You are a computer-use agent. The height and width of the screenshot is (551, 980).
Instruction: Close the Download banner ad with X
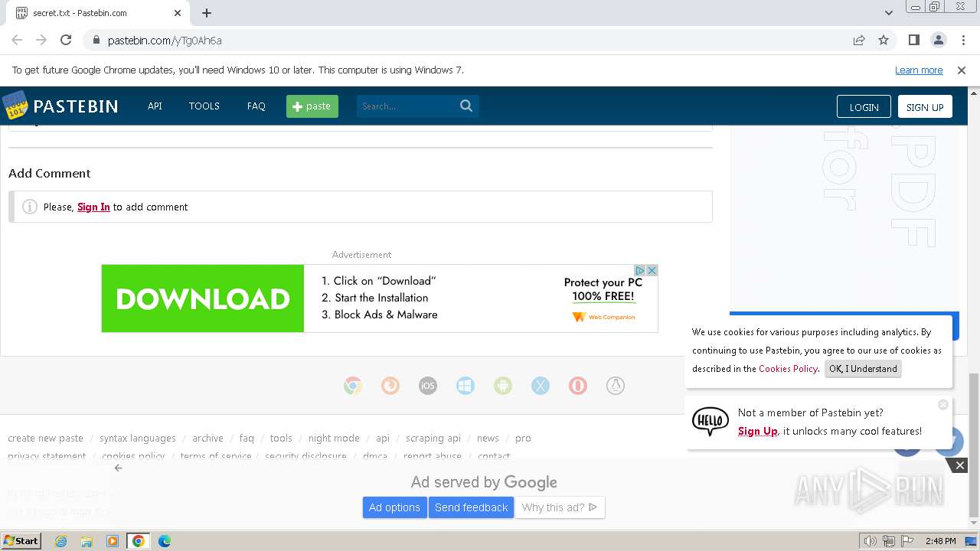(652, 270)
